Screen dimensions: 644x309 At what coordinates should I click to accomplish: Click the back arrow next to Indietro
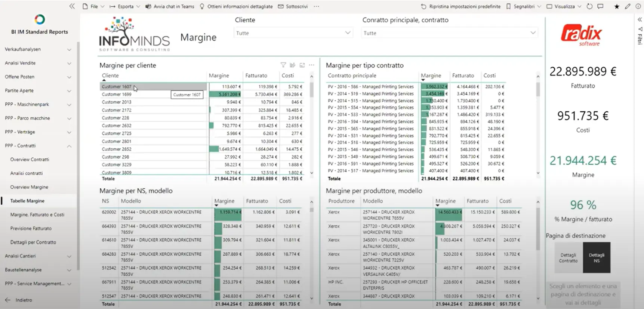[x=8, y=300]
